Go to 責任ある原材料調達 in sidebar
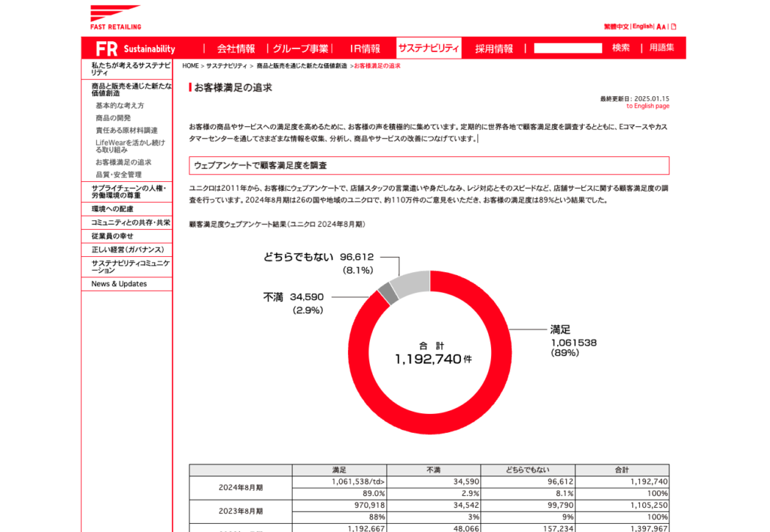Screen dimensions: 770x532 point(126,130)
